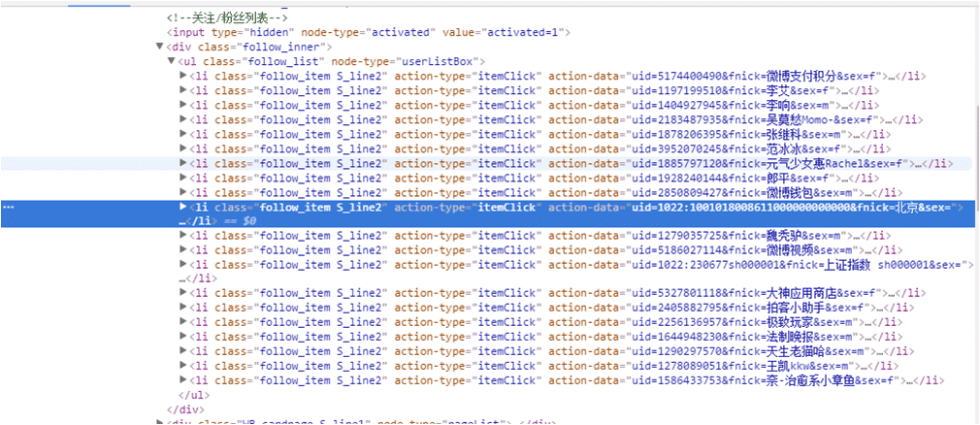Select the 关注/粉丝列表 comment line

[226, 18]
